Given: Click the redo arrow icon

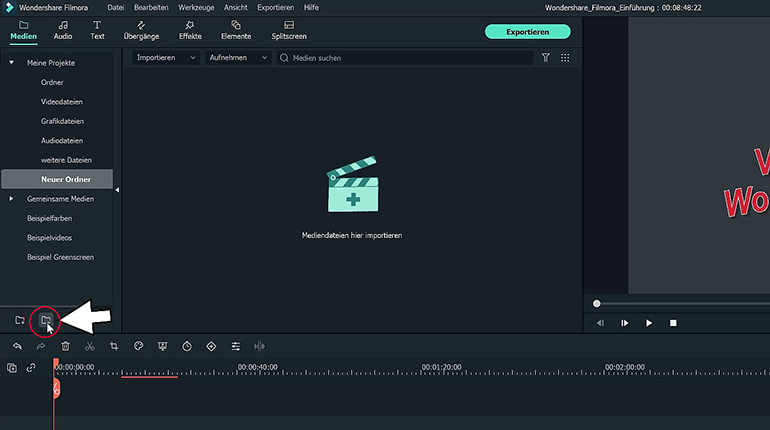Looking at the screenshot, I should 41,347.
